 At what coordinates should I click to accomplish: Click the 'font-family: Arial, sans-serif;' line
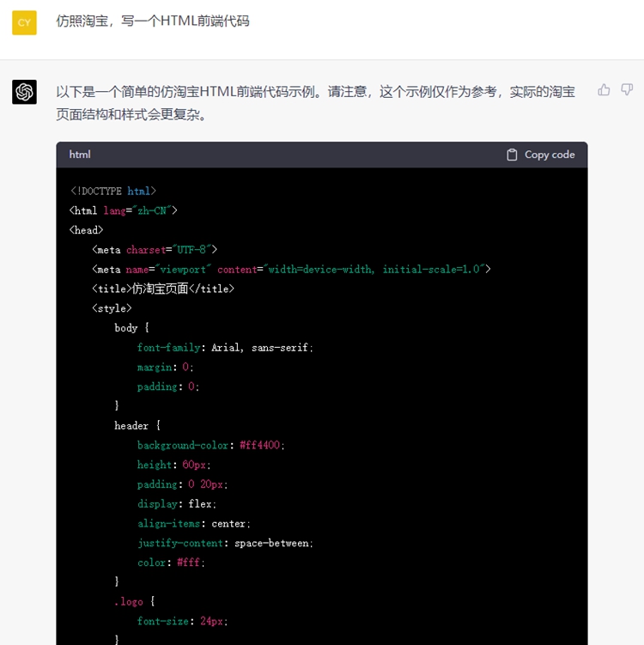[x=225, y=348]
